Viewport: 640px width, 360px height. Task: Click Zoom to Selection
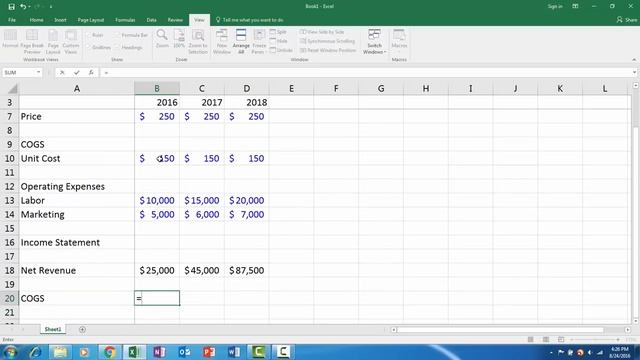click(198, 42)
